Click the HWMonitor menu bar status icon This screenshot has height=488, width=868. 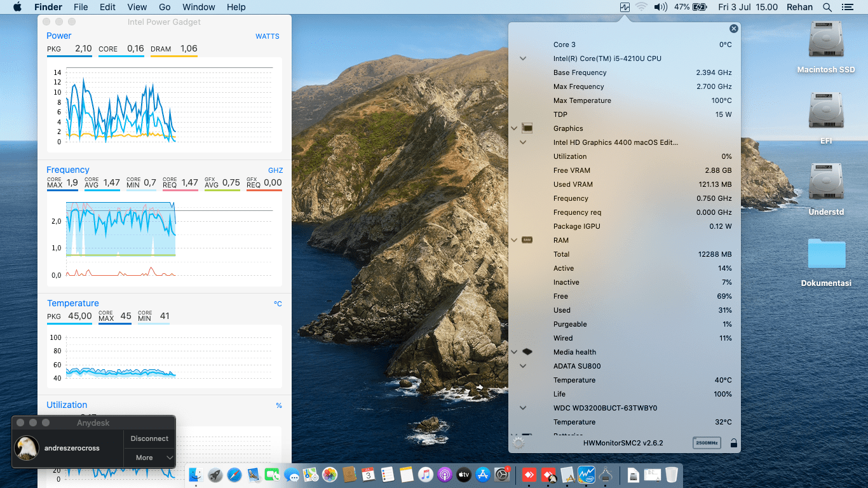pyautogui.click(x=625, y=7)
